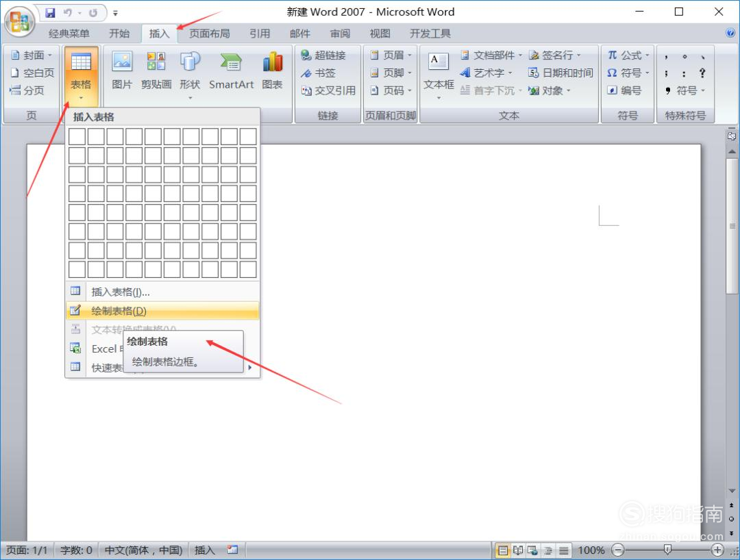Insert the semicolon special symbol
Image resolution: width=740 pixels, height=560 pixels.
click(666, 73)
